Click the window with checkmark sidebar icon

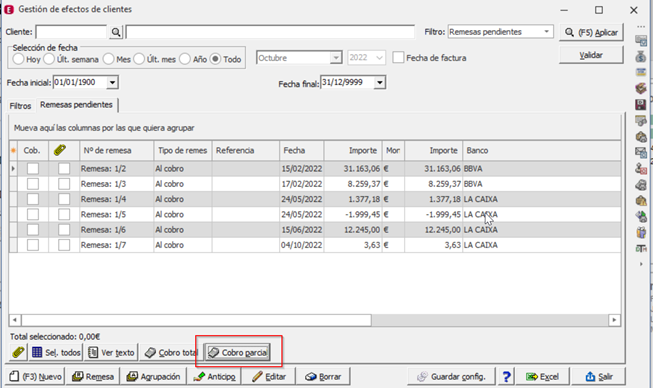tap(641, 40)
